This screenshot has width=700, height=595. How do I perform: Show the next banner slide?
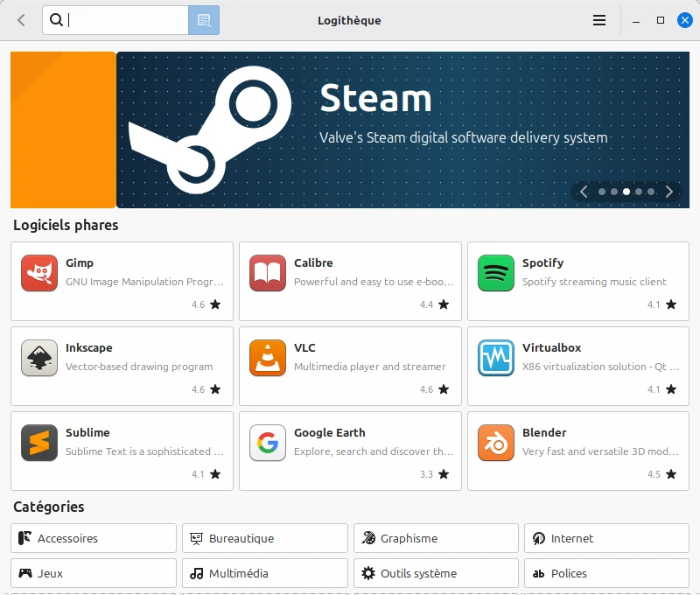coord(668,192)
